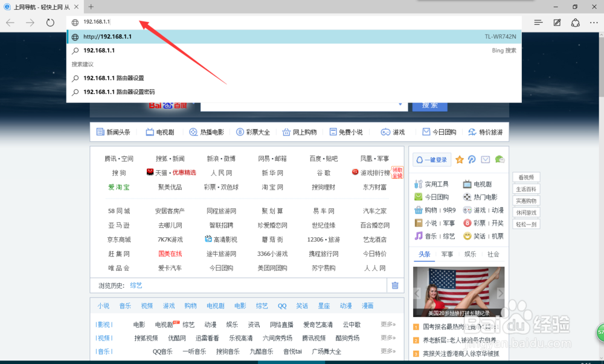The height and width of the screenshot is (364, 604).
Task: Clear browsing history with the trash icon
Action: point(395,285)
